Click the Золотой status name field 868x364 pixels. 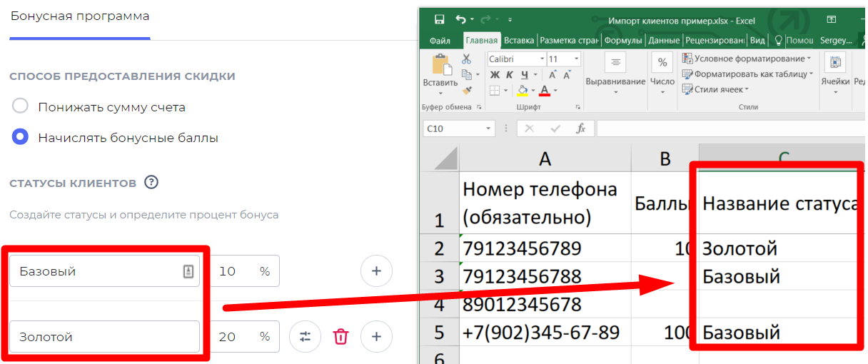coord(104,337)
